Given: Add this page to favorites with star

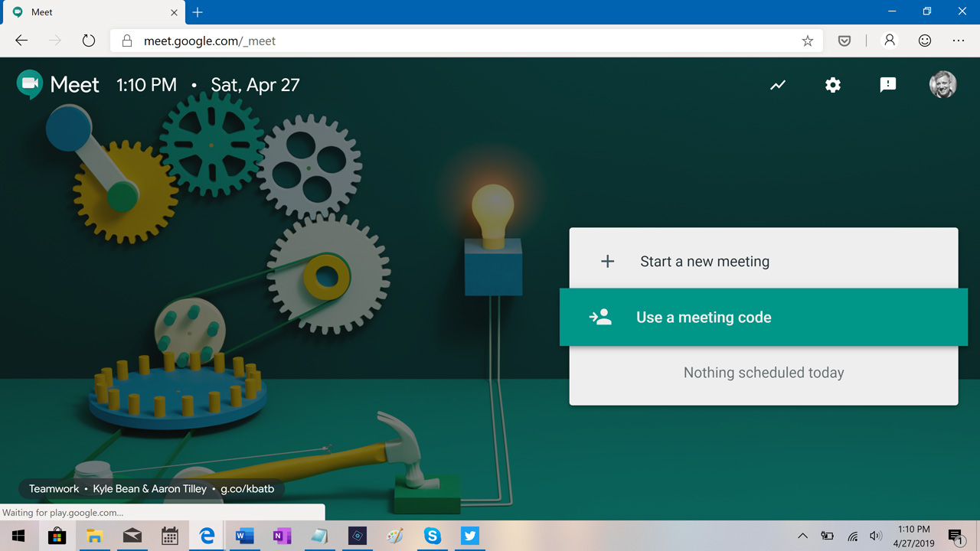Looking at the screenshot, I should click(x=807, y=41).
